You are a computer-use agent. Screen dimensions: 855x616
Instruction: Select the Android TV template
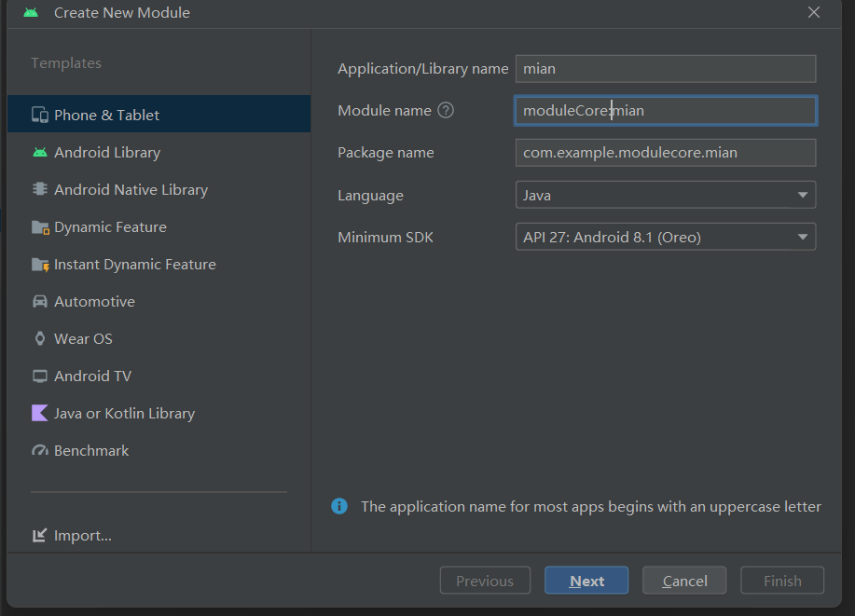pos(159,376)
